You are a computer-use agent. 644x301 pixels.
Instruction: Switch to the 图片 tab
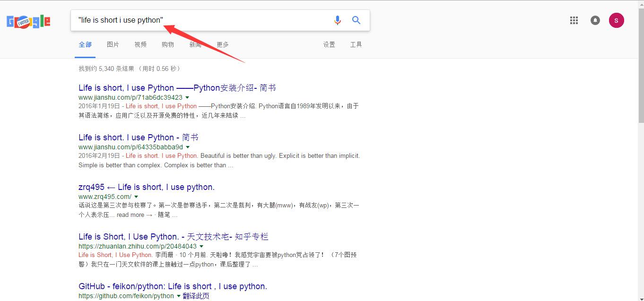[x=113, y=44]
